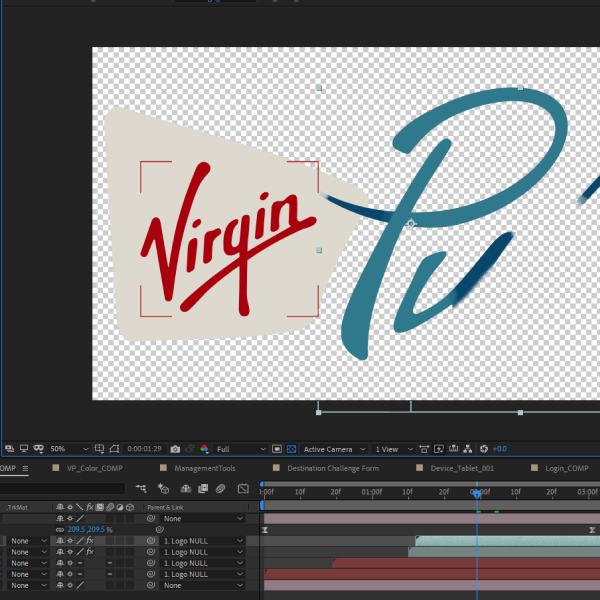Open the topmost layer's None parent dropdown

click(203, 518)
